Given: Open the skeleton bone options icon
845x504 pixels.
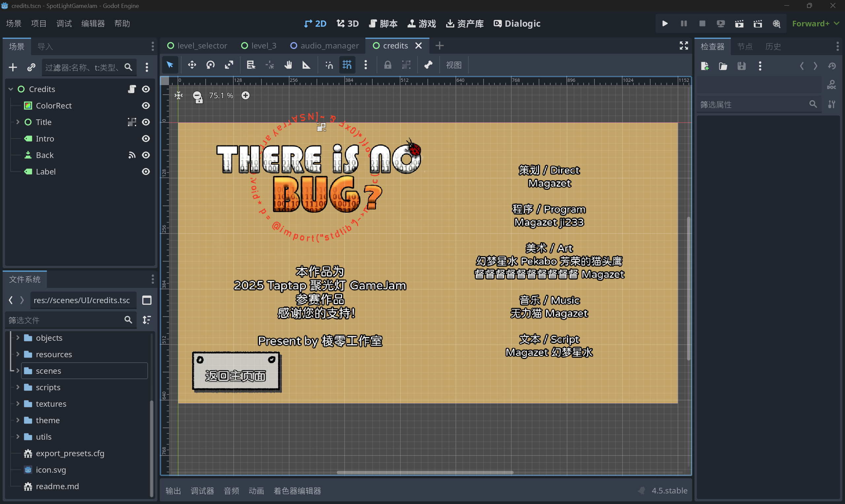Looking at the screenshot, I should coord(428,65).
